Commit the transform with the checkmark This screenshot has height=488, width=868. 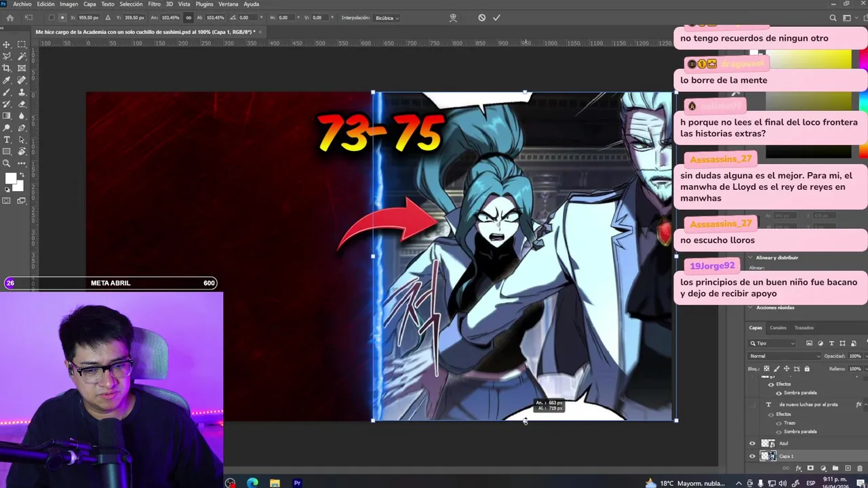[x=496, y=18]
